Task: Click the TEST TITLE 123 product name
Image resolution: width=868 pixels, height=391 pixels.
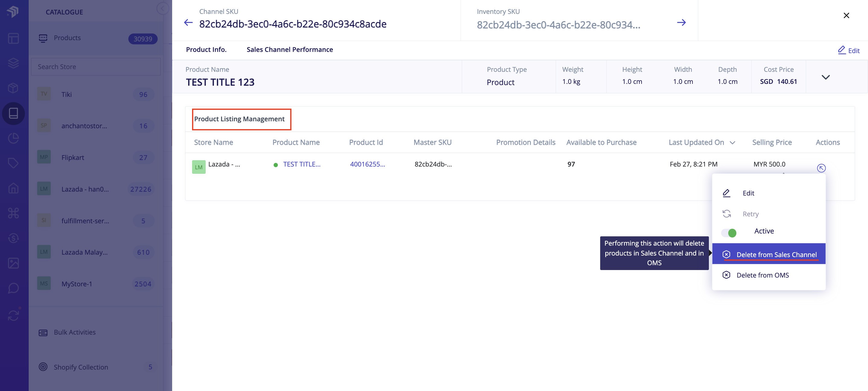Action: [x=220, y=82]
